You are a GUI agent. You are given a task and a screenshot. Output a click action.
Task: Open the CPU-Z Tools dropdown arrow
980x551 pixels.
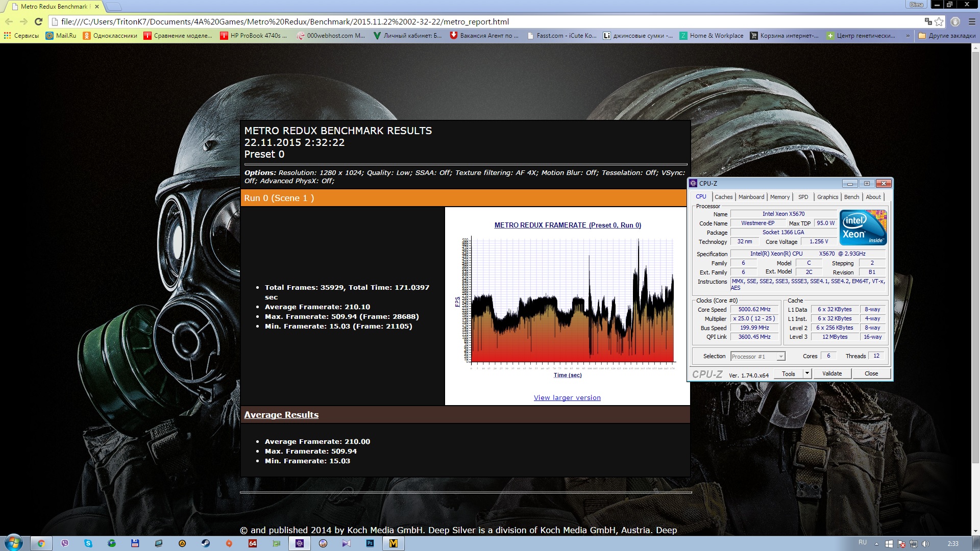point(807,373)
